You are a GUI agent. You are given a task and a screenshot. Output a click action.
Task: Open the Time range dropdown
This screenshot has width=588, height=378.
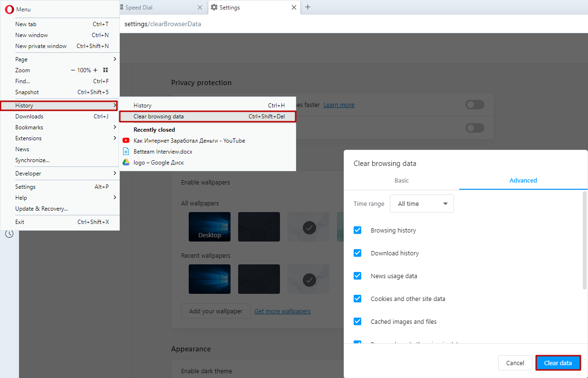pyautogui.click(x=422, y=204)
